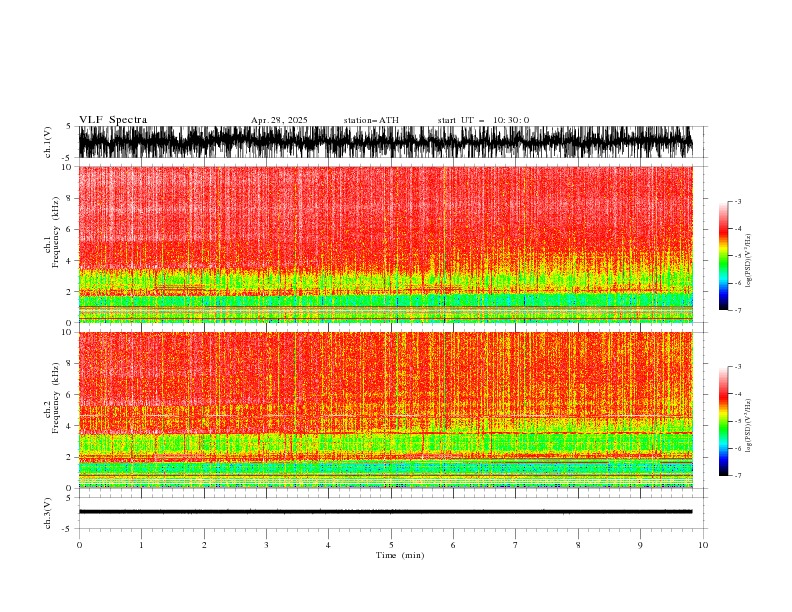Click the '7' tick on the time axis

516,545
